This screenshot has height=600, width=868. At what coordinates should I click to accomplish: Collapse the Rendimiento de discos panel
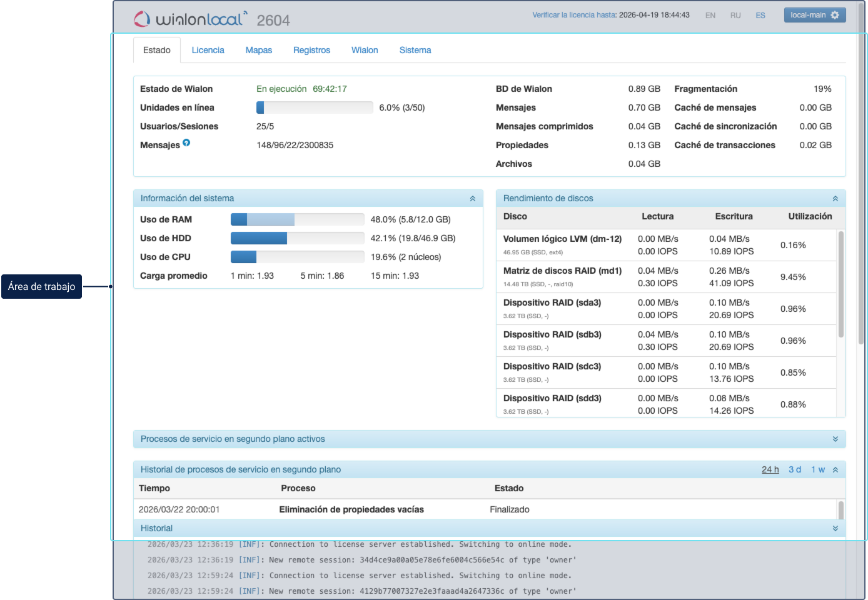click(x=835, y=199)
